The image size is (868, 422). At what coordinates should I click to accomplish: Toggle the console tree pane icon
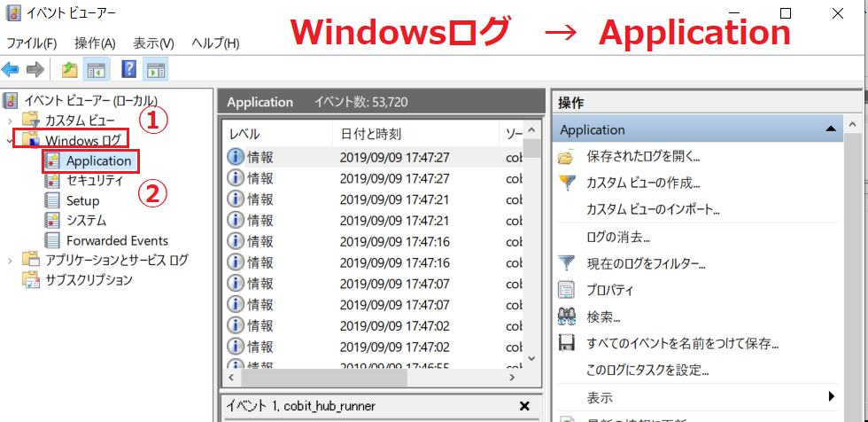pos(97,69)
